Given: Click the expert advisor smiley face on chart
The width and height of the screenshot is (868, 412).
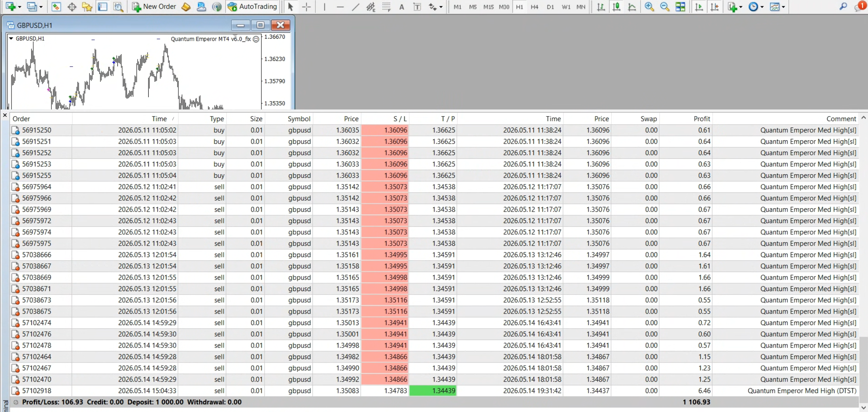Looking at the screenshot, I should [x=256, y=39].
